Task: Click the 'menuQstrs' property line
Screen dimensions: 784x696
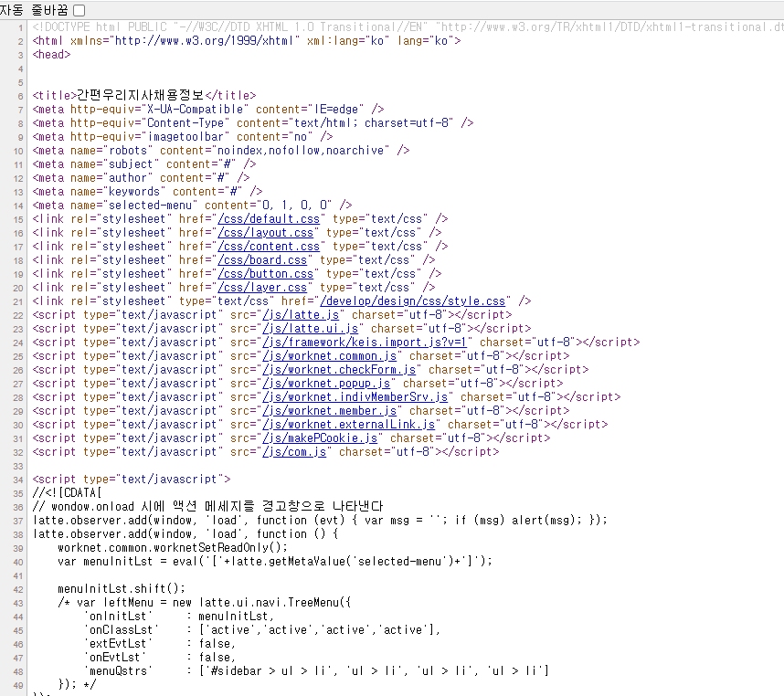Action: coord(316,670)
